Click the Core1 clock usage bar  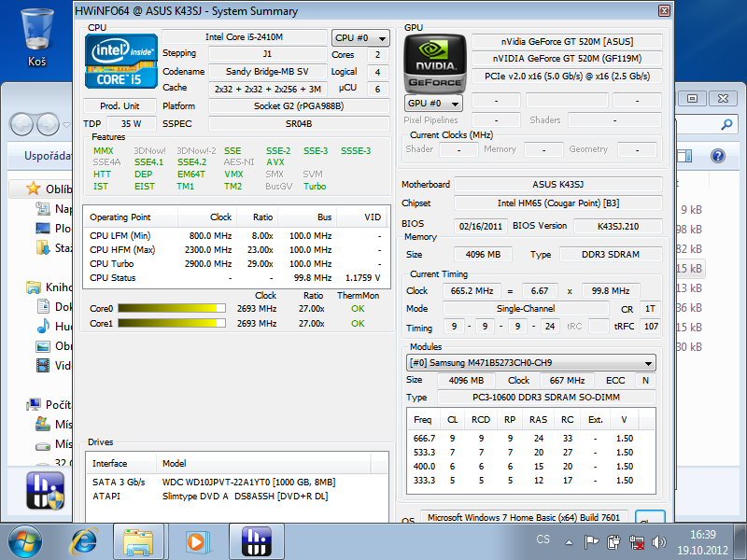pos(172,323)
